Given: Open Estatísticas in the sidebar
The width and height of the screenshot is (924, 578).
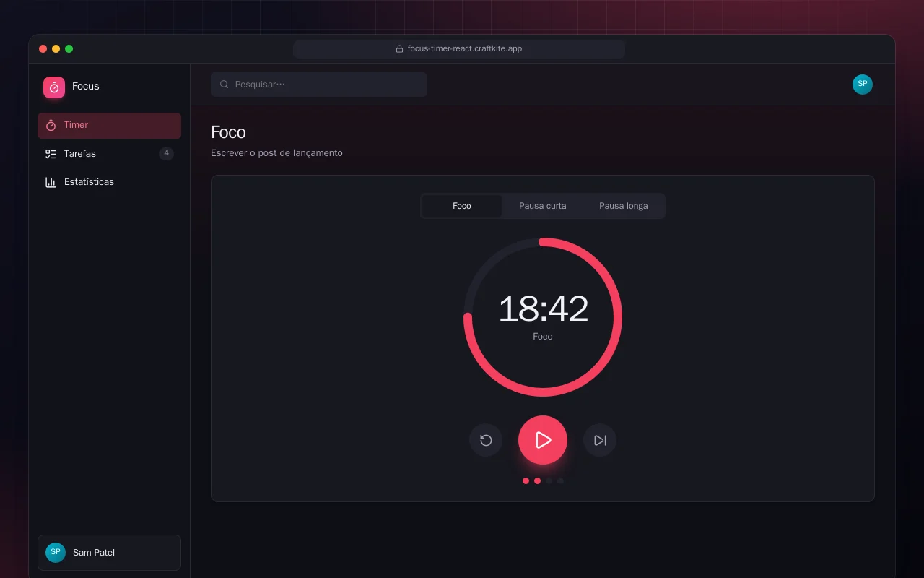Looking at the screenshot, I should (109, 182).
